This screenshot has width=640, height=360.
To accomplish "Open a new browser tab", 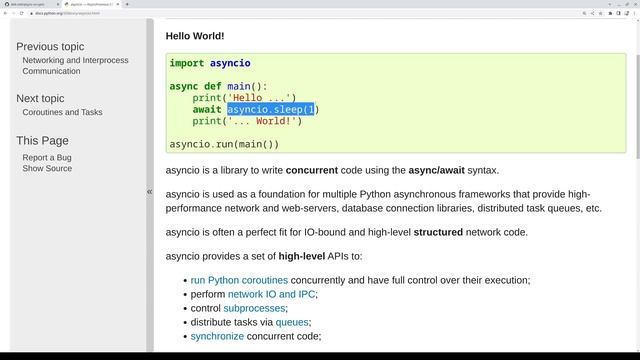I will 127,4.
